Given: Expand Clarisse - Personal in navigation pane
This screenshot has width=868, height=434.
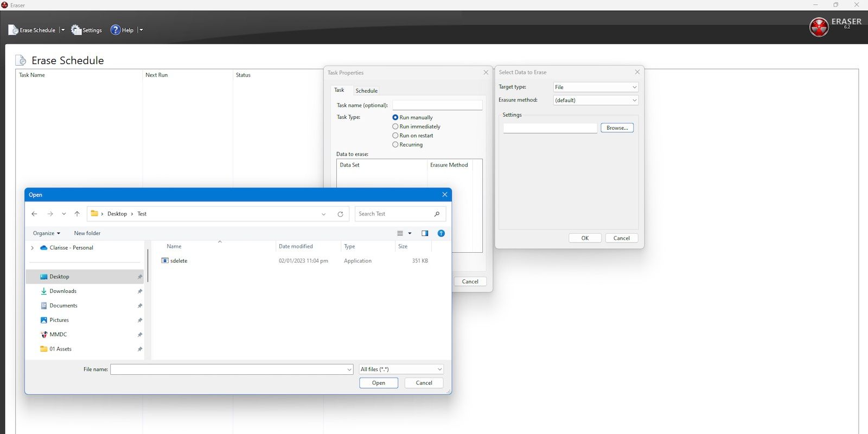Looking at the screenshot, I should [x=33, y=248].
